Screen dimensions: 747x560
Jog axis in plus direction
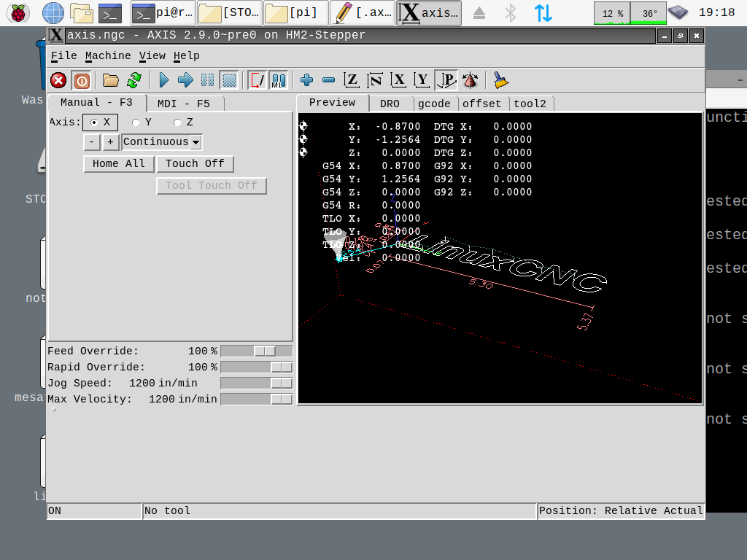pyautogui.click(x=110, y=142)
